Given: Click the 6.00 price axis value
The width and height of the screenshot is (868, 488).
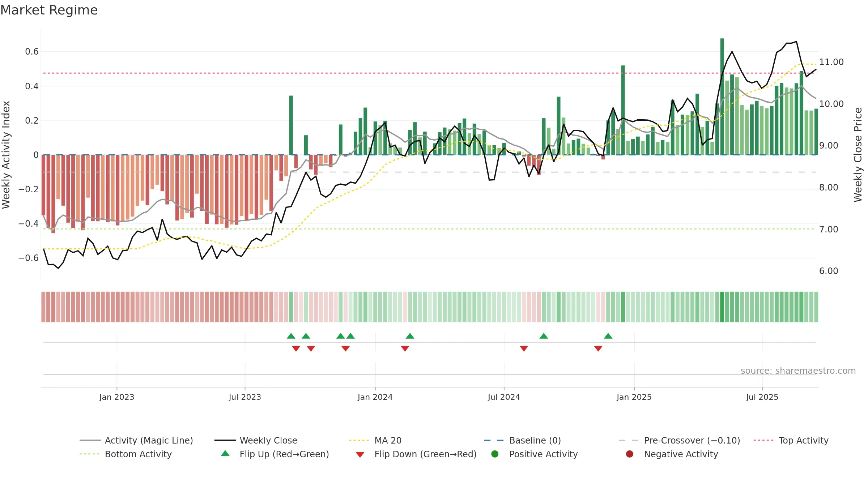Looking at the screenshot, I should (829, 271).
